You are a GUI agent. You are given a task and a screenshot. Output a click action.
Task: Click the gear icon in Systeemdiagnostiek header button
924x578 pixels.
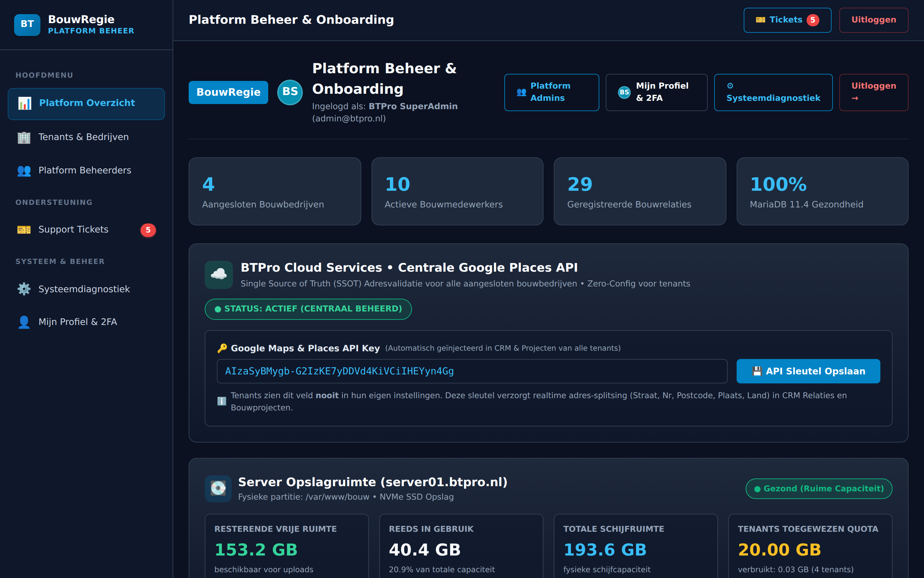[x=730, y=86]
